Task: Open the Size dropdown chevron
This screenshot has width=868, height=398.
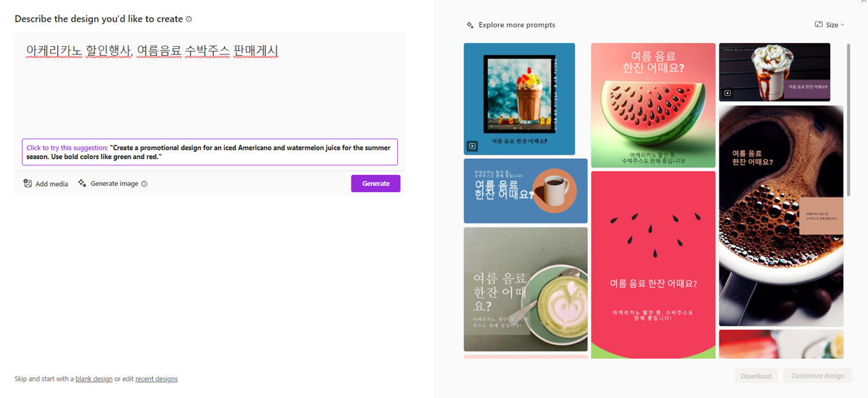Action: coord(842,25)
